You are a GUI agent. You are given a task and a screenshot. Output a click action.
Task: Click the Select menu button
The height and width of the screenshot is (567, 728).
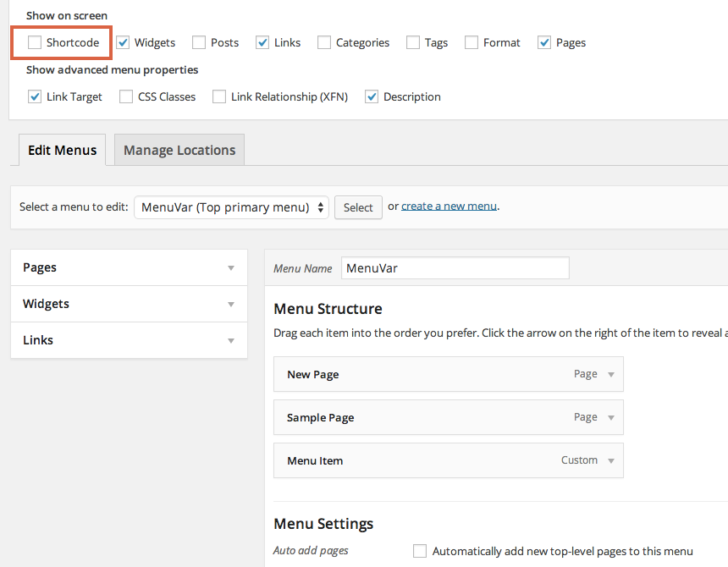coord(358,207)
